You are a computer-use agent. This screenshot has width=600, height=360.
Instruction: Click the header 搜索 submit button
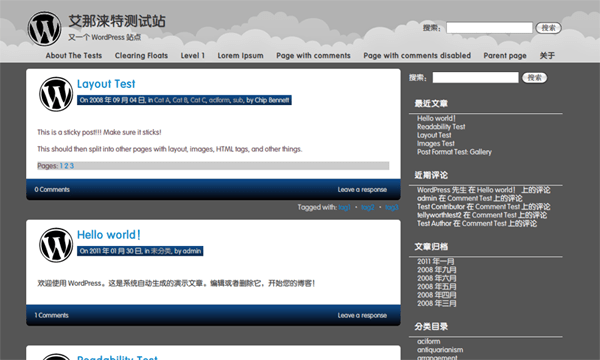pos(548,28)
